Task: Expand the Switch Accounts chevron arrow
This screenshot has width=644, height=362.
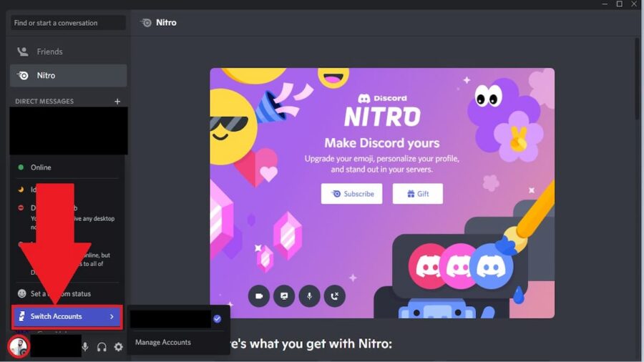Action: pos(112,316)
